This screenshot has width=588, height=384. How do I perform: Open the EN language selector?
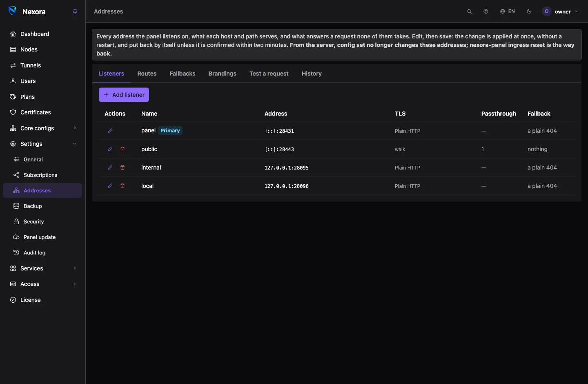click(508, 11)
